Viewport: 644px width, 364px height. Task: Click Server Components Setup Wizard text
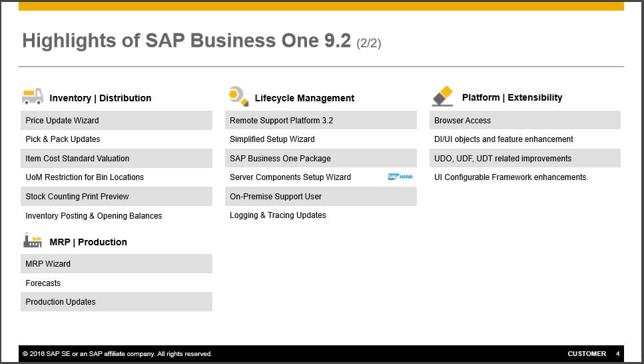click(x=290, y=177)
